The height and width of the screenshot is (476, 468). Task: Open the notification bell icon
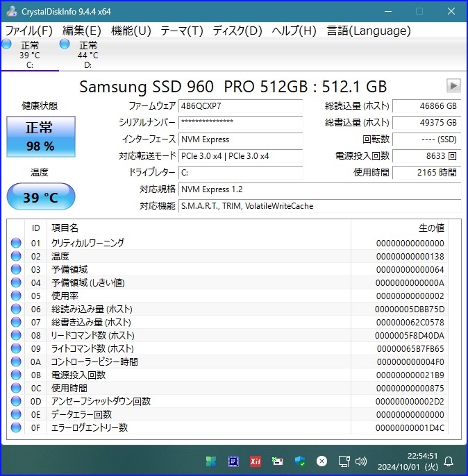point(449,461)
